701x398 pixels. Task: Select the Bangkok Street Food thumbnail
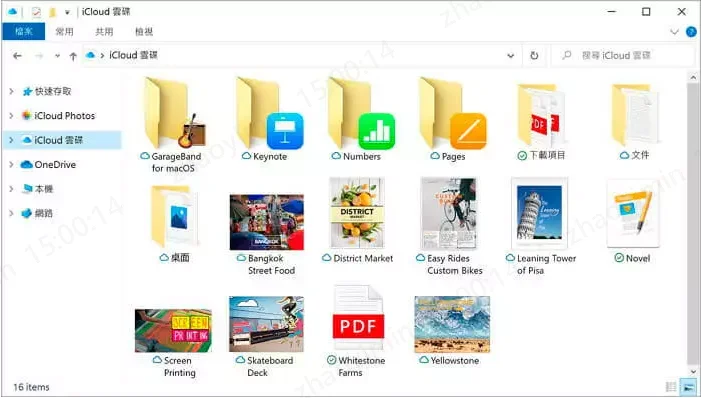tap(266, 222)
